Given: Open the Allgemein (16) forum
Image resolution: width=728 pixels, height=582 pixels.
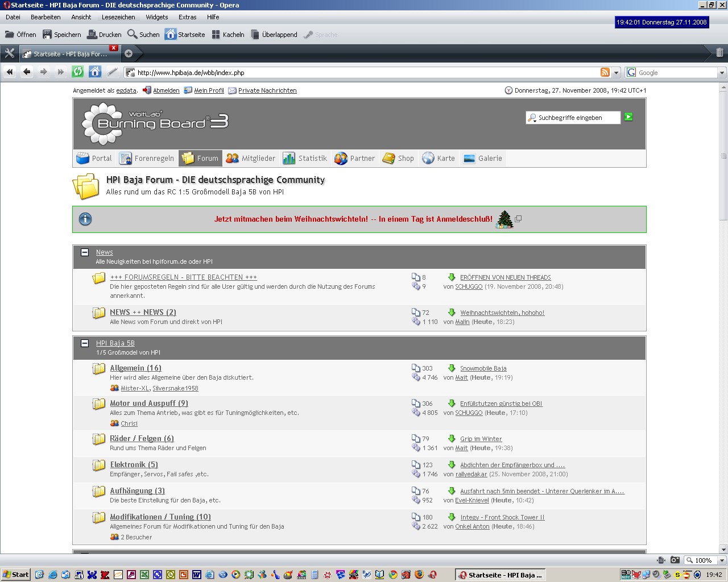Looking at the screenshot, I should point(135,368).
